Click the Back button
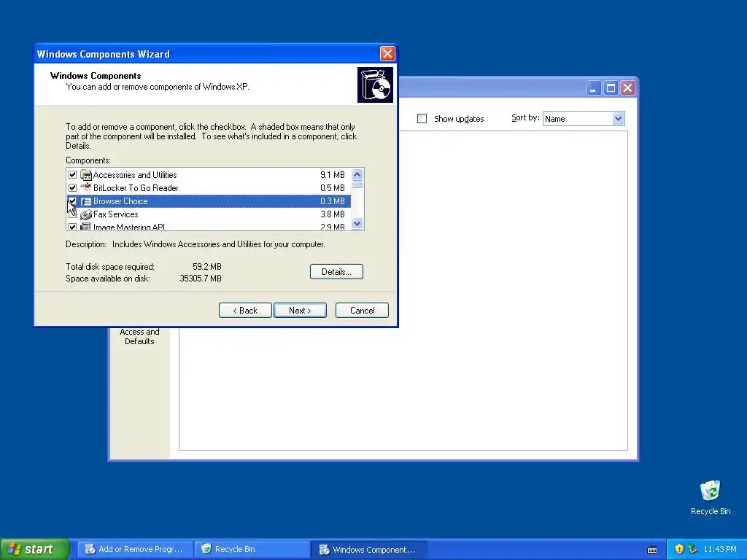Screen dimensions: 747x560 [245, 311]
